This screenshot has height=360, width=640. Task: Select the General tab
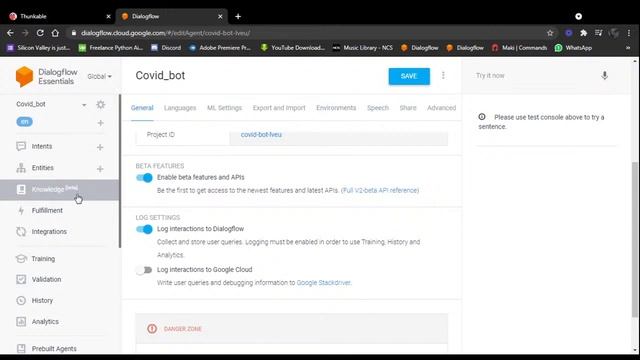click(142, 108)
